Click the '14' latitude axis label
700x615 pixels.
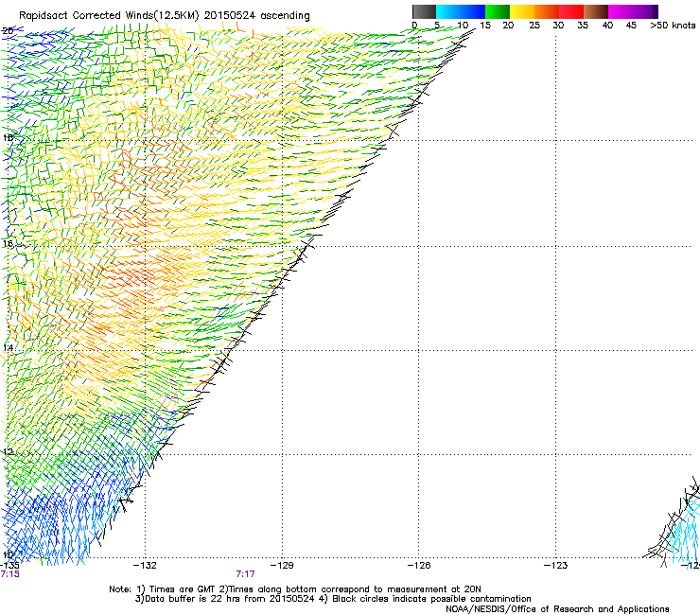pos(8,348)
